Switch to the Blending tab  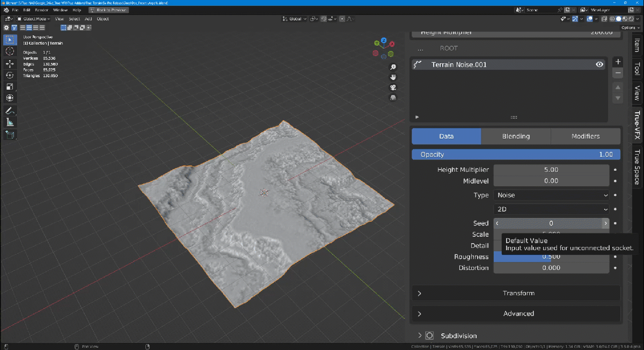point(516,136)
